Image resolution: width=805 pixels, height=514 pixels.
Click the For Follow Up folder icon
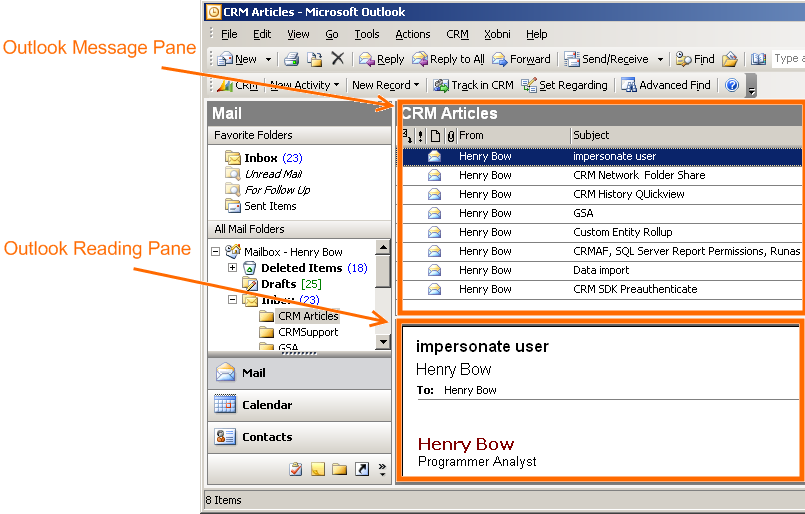(233, 190)
